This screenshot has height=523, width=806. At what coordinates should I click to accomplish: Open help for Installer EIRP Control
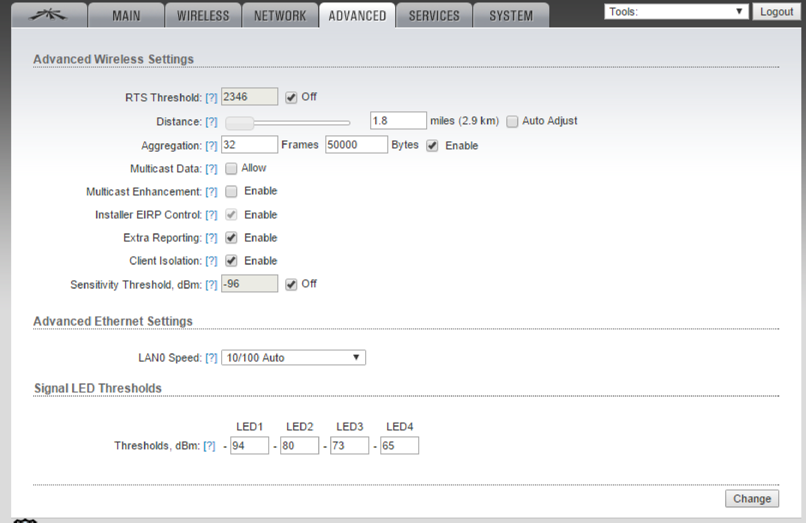[x=211, y=215]
